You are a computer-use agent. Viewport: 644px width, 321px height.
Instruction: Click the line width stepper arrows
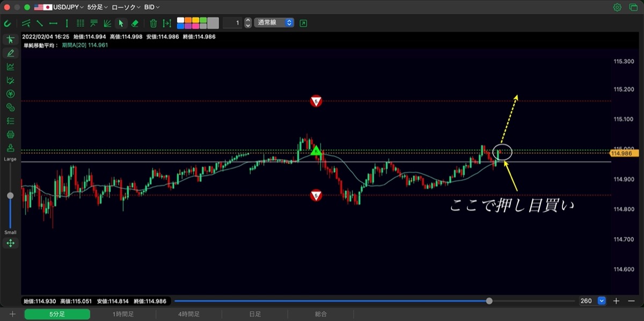[248, 23]
